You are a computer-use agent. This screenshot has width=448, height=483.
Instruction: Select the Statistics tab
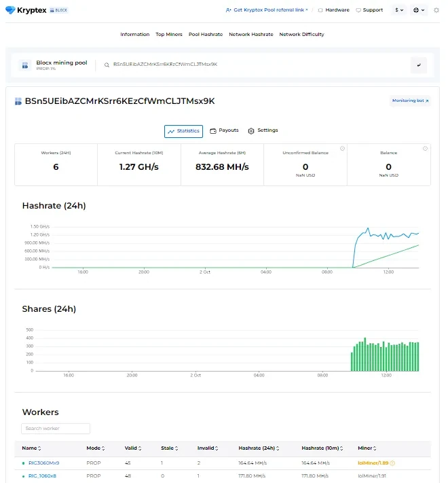click(x=183, y=131)
